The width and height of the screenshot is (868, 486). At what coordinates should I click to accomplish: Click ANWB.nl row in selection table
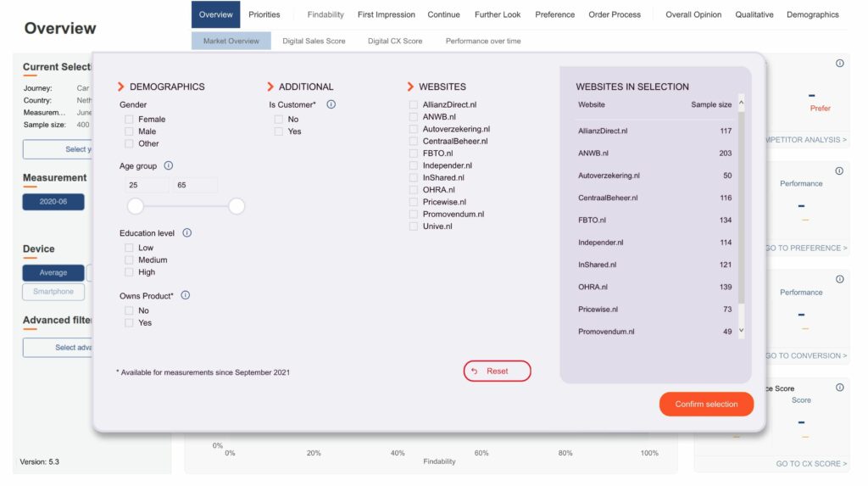(x=655, y=153)
